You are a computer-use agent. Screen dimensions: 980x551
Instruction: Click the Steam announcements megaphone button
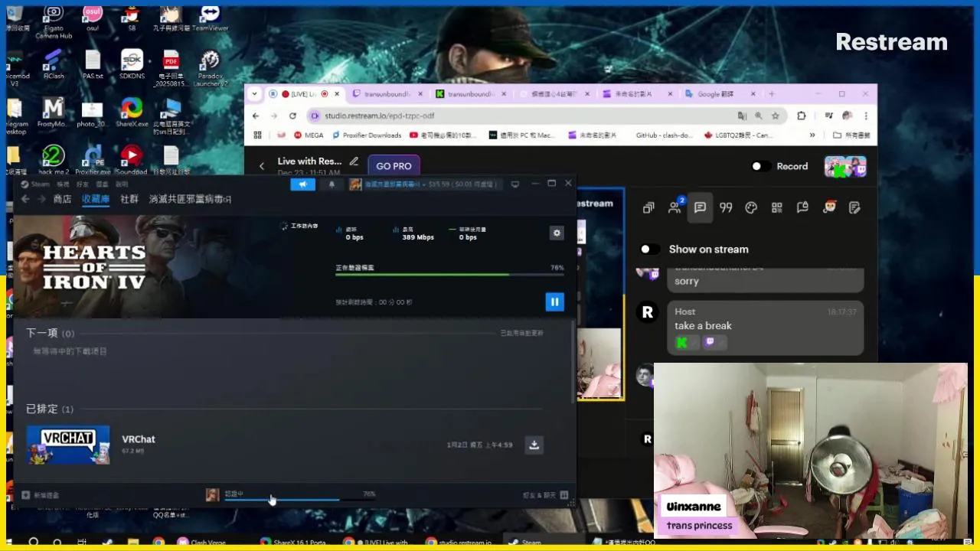point(303,184)
